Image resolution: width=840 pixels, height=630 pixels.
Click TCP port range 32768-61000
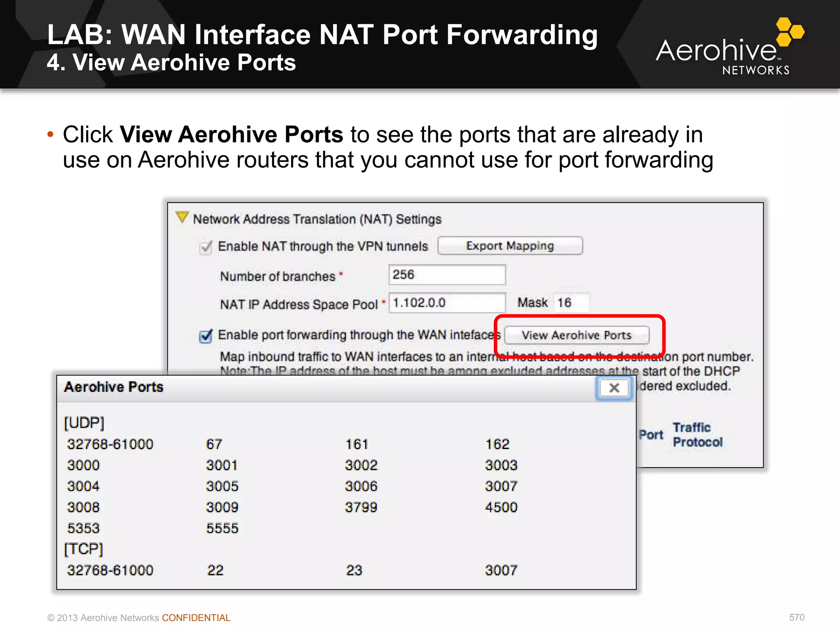110,570
